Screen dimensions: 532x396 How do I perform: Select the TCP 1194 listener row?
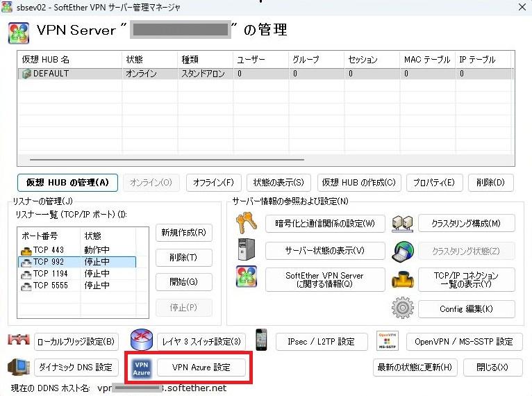click(78, 274)
